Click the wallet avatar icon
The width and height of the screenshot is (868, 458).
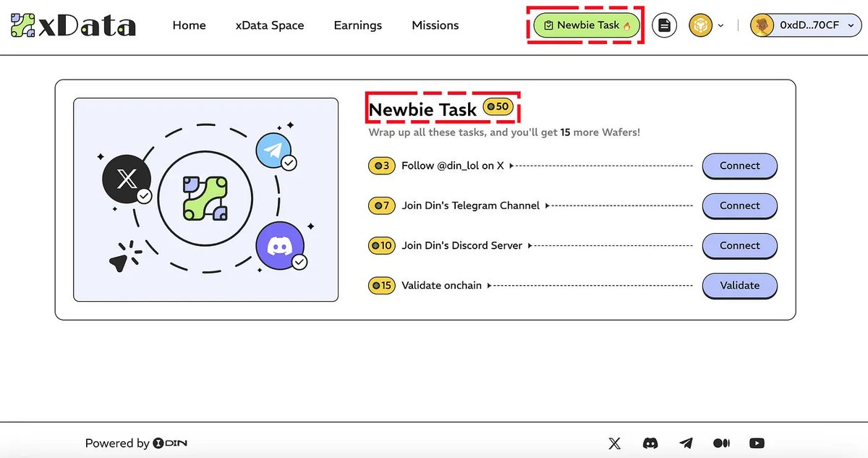[762, 25]
